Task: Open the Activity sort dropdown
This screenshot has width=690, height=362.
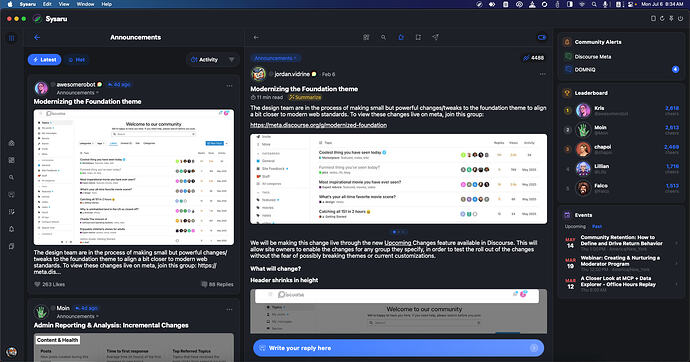Action: tap(212, 59)
